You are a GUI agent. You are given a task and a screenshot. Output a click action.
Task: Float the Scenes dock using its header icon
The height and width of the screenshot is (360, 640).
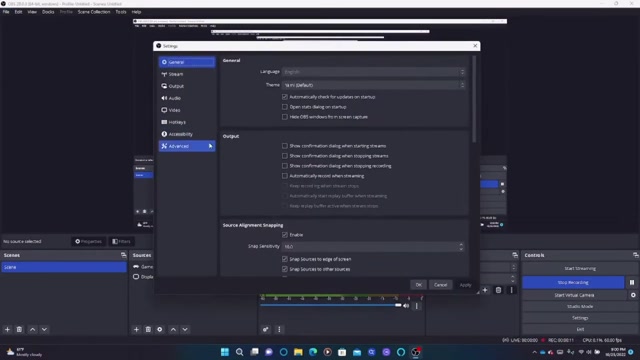coord(124,255)
